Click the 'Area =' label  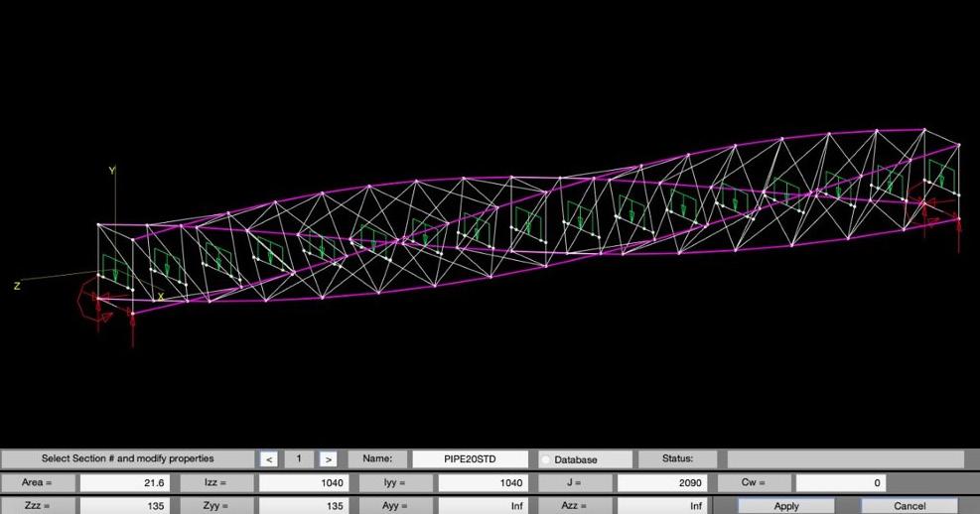(x=37, y=482)
